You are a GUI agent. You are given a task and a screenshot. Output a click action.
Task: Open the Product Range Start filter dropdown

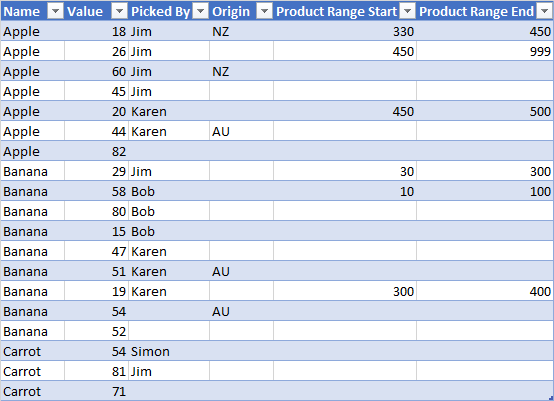407,12
